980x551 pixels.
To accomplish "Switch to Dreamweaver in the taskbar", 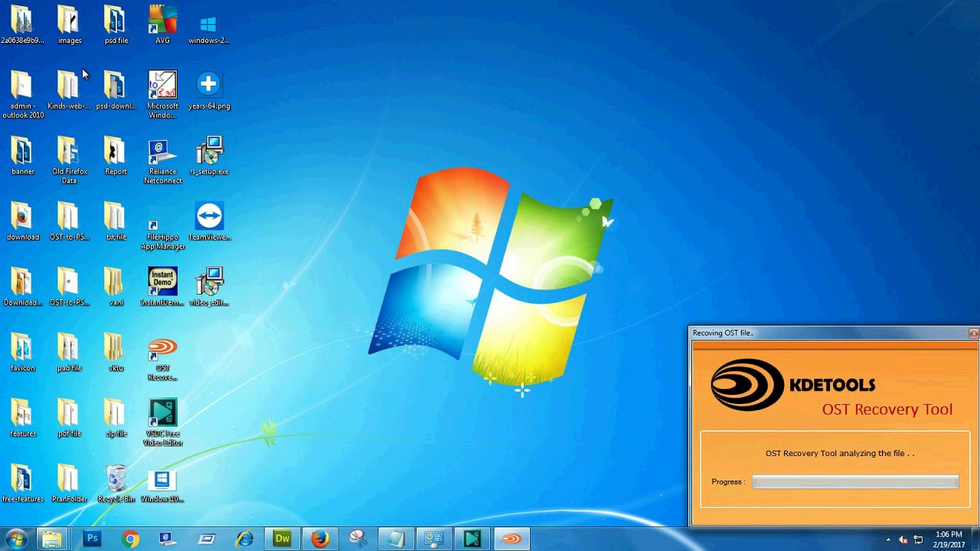I will click(283, 539).
